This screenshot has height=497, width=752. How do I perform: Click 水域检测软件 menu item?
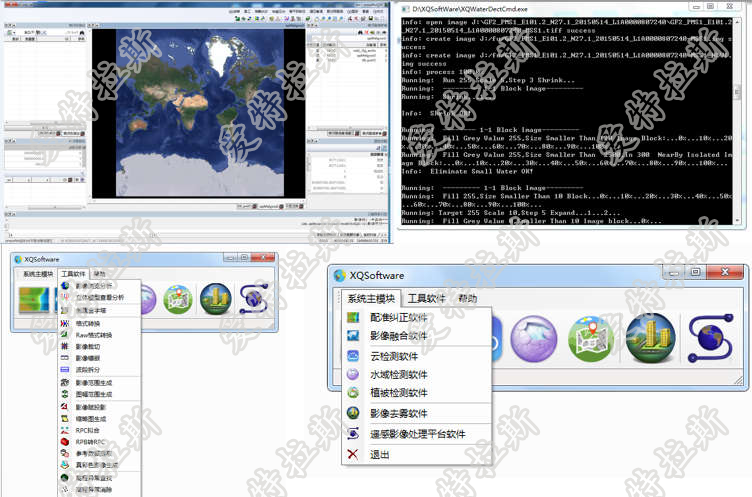398,375
